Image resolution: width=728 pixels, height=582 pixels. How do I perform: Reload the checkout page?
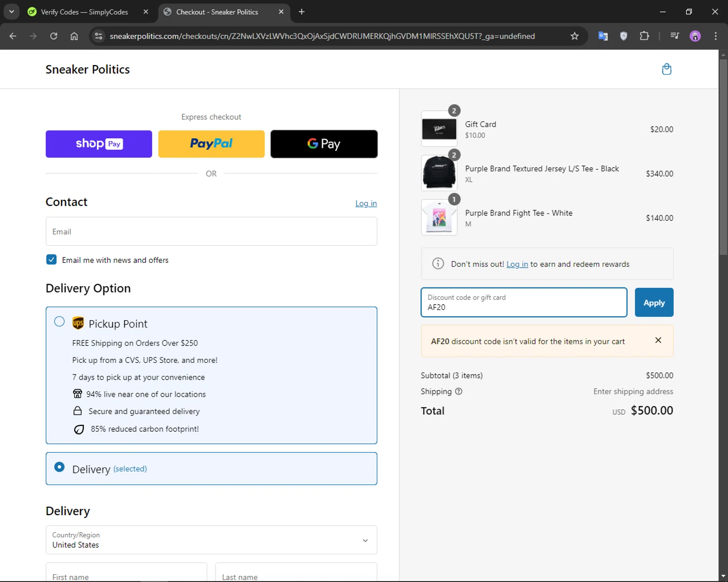coord(54,36)
